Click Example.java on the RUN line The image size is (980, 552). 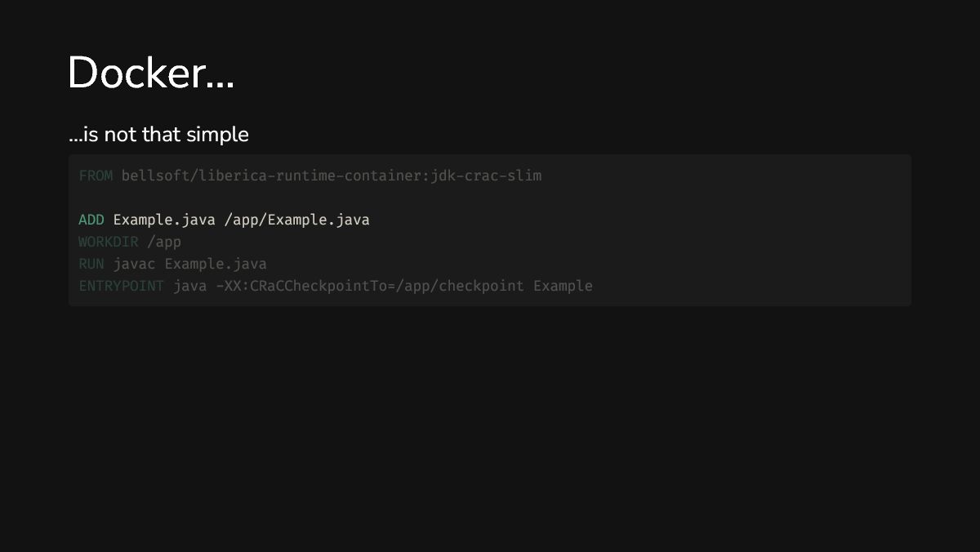point(216,264)
